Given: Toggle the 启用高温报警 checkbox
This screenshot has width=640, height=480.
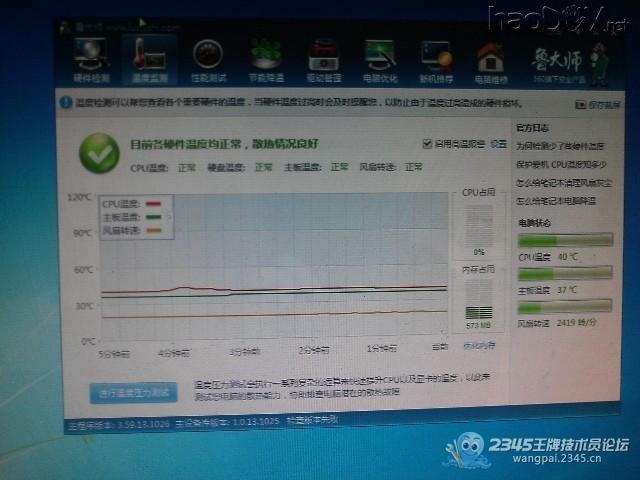Looking at the screenshot, I should pyautogui.click(x=428, y=143).
